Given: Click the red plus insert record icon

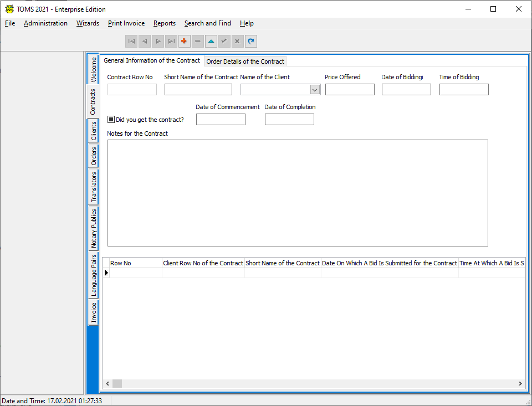Looking at the screenshot, I should coord(185,41).
